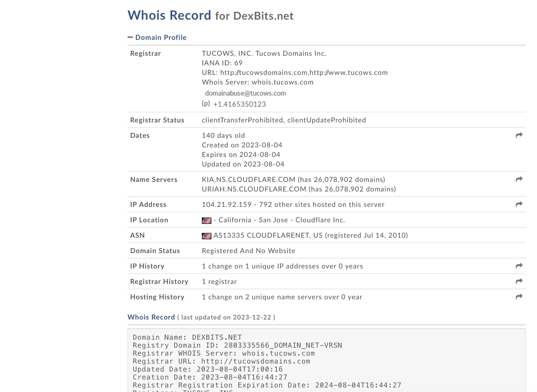Open the share arrow for IP History row

519,266
